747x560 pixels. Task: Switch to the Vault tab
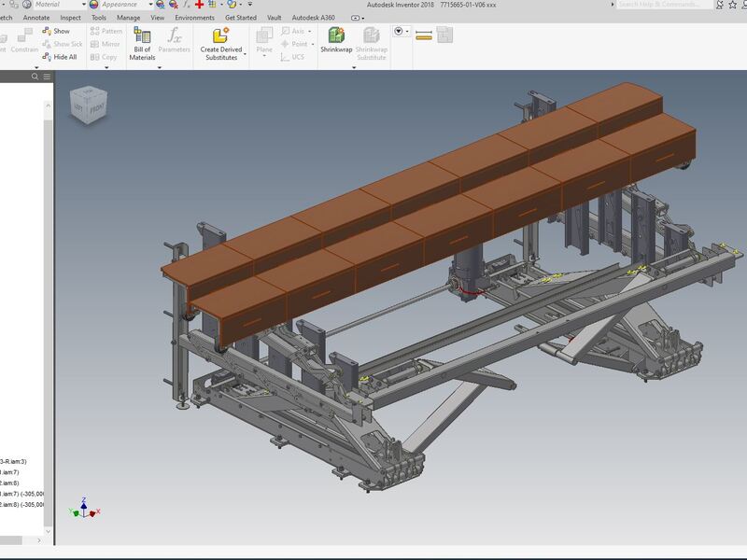click(x=274, y=18)
